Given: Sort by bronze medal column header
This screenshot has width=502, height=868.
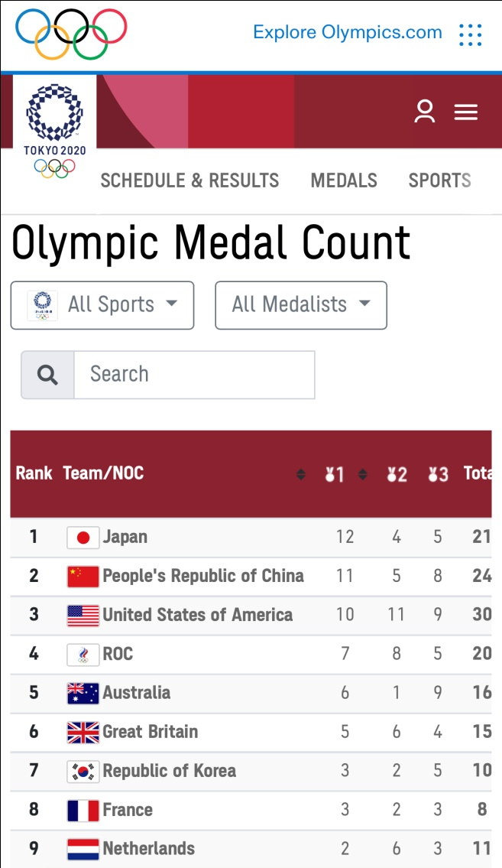Looking at the screenshot, I should tap(438, 475).
